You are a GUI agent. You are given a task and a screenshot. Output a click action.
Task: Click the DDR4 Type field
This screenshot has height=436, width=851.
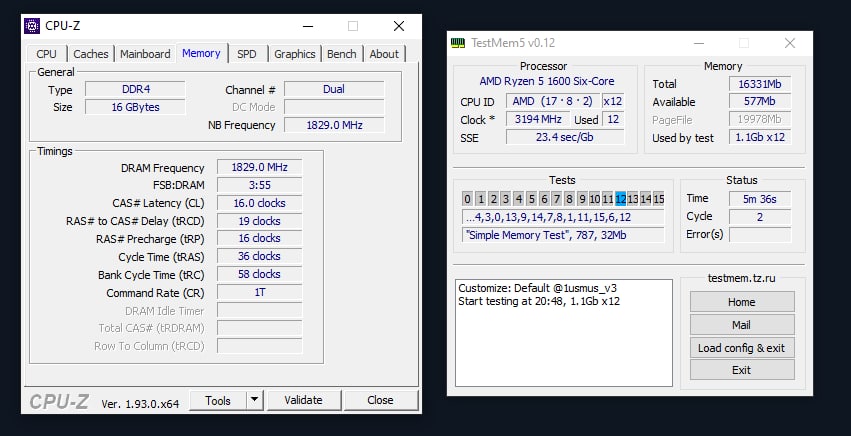pyautogui.click(x=135, y=90)
